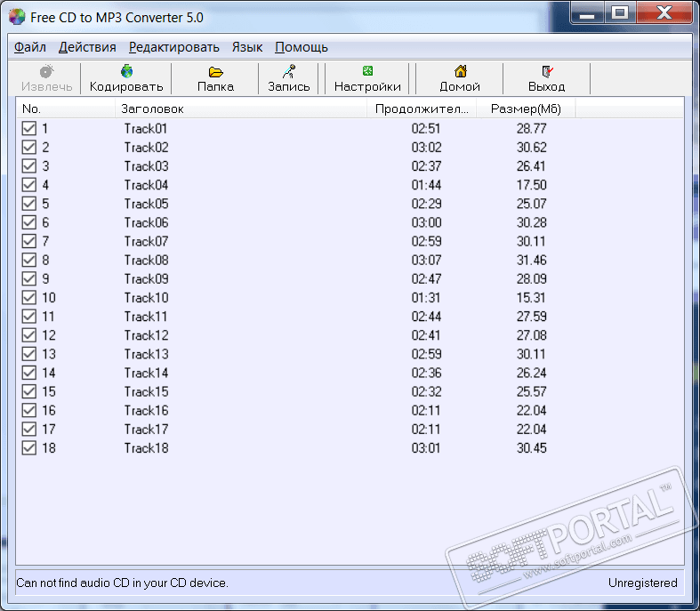The width and height of the screenshot is (700, 611).
Task: Toggle checkbox for track 16
Action: pos(29,410)
